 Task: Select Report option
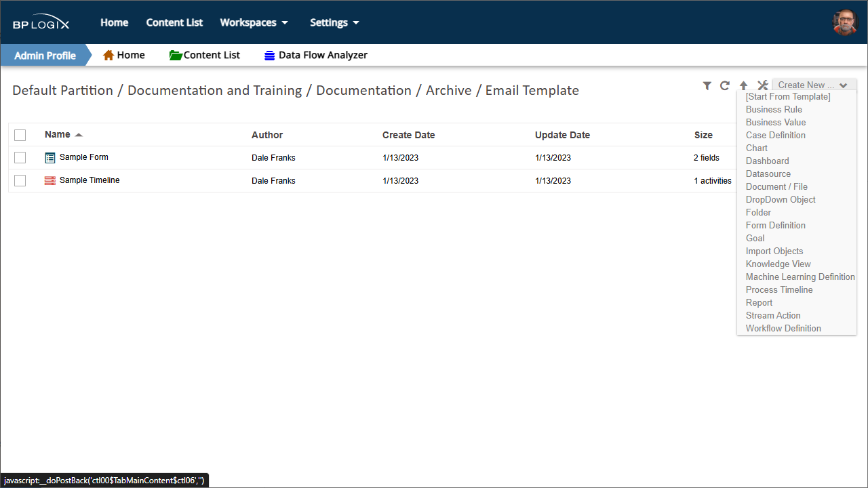(759, 303)
